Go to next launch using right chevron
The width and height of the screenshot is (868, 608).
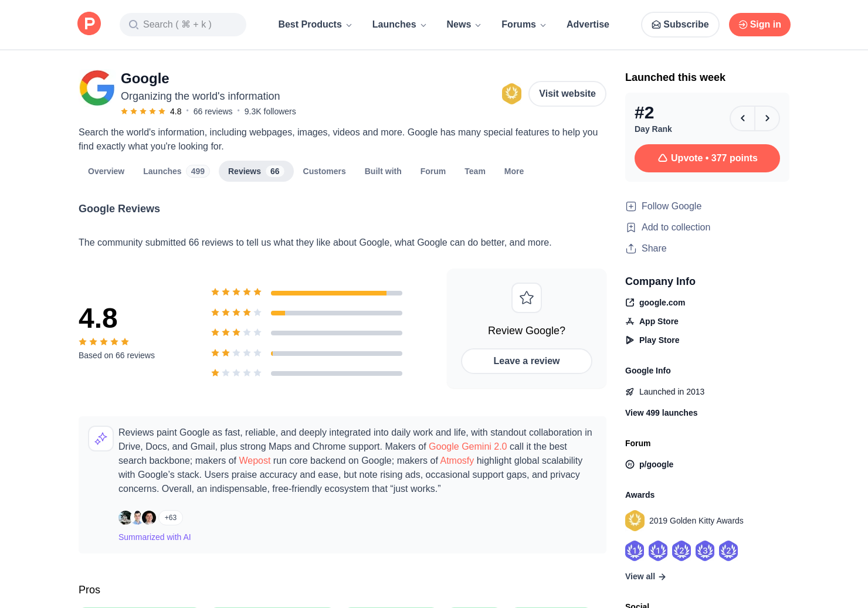(x=767, y=118)
